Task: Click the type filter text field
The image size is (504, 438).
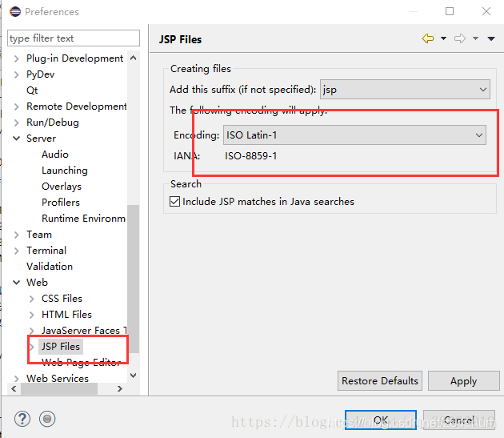Action: (x=74, y=38)
